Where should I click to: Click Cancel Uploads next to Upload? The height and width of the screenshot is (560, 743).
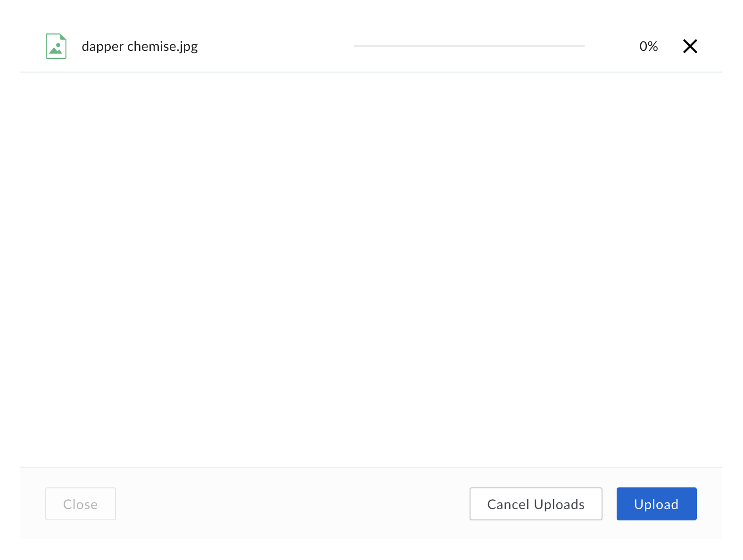tap(536, 504)
